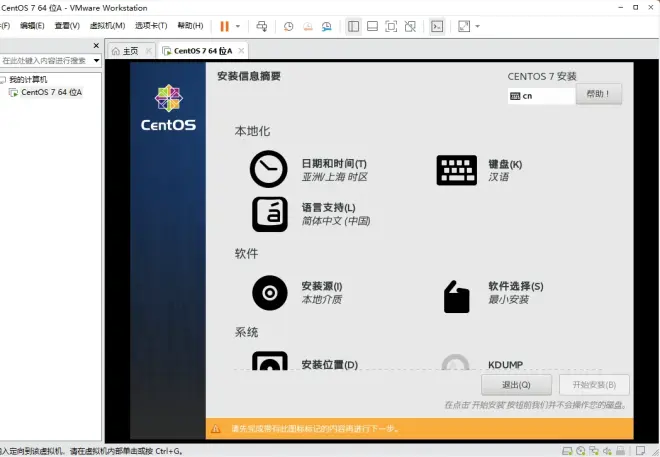Maximize the VMware Workstation window

pyautogui.click(x=636, y=7)
